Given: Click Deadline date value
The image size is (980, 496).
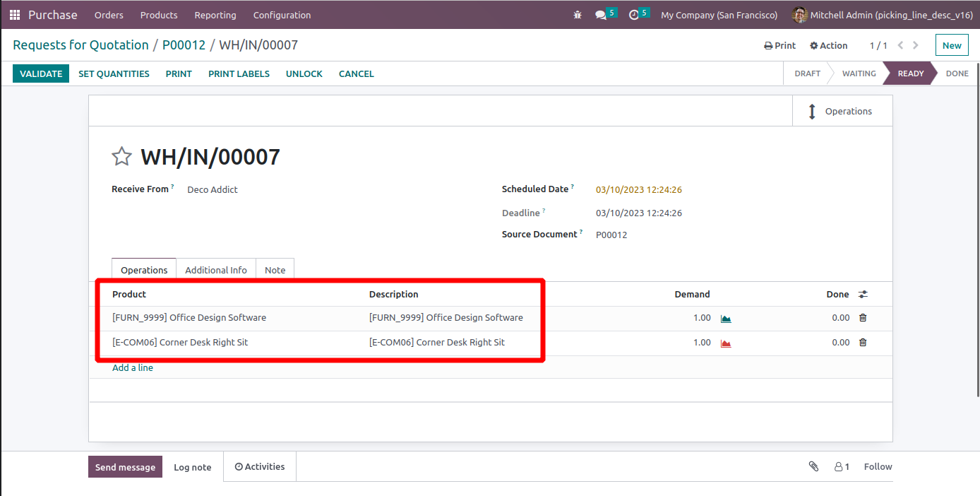Looking at the screenshot, I should (639, 213).
